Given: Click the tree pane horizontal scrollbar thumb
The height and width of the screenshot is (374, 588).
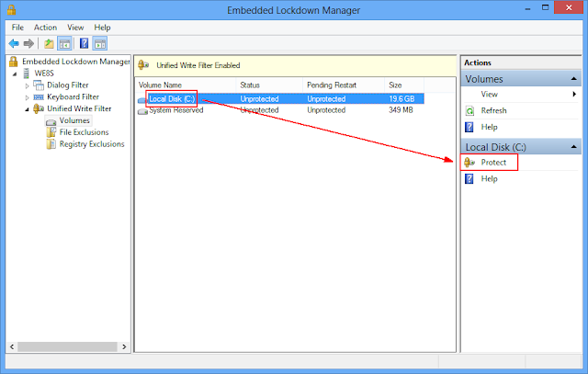Looking at the screenshot, I should 67,346.
